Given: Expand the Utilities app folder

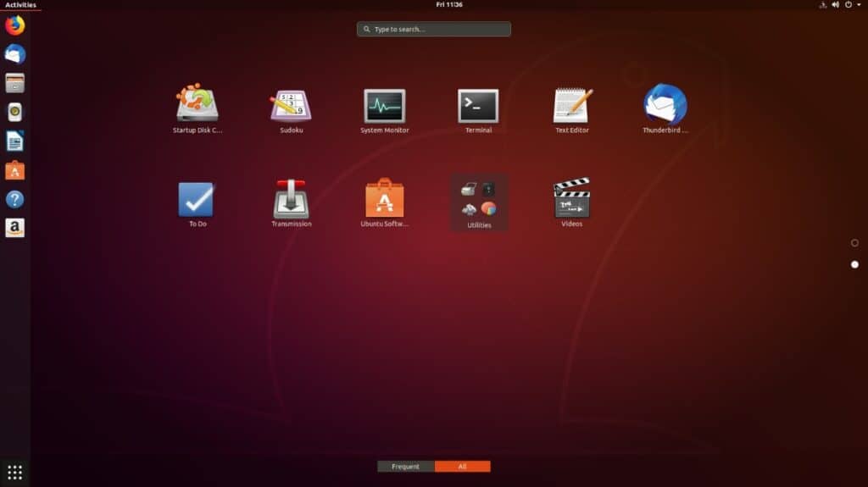Looking at the screenshot, I should [479, 202].
